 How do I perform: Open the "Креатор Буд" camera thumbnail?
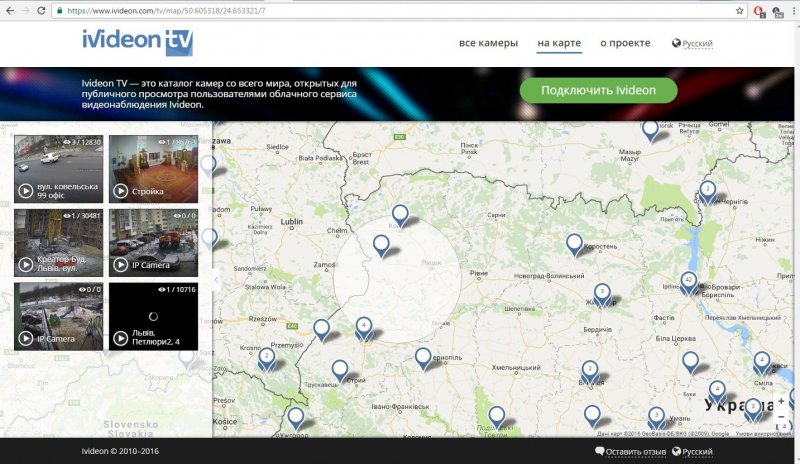coord(58,242)
